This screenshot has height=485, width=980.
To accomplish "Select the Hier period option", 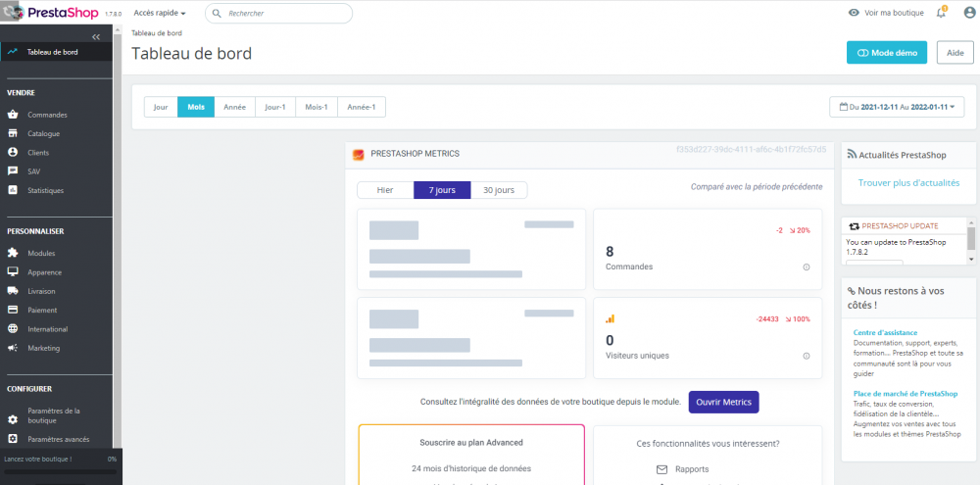I will (x=385, y=190).
